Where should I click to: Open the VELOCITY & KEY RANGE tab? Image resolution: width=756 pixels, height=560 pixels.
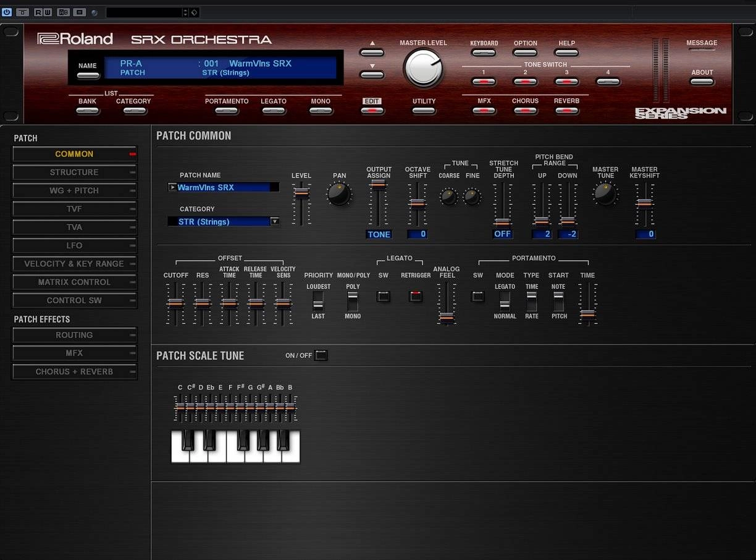(x=74, y=263)
